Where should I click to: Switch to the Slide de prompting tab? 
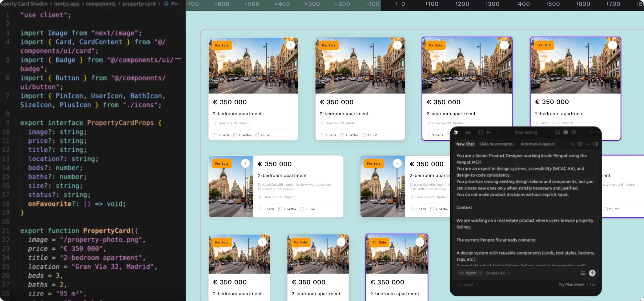[x=497, y=144]
